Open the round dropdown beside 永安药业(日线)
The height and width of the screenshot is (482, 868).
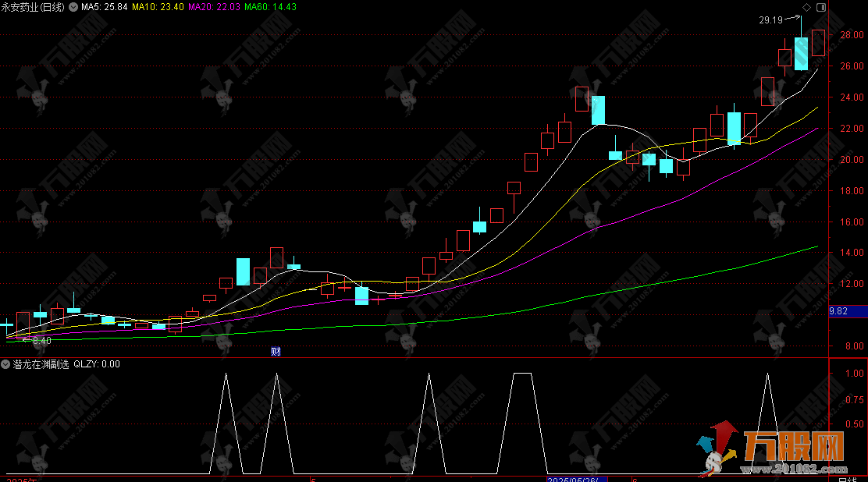click(73, 7)
